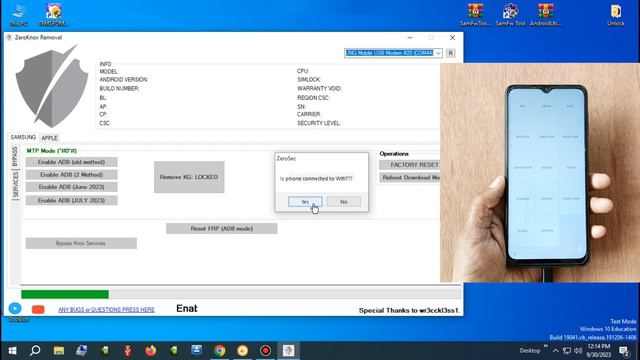Image resolution: width=640 pixels, height=360 pixels.
Task: Switch to the SAMSUNG tab
Action: 23,138
